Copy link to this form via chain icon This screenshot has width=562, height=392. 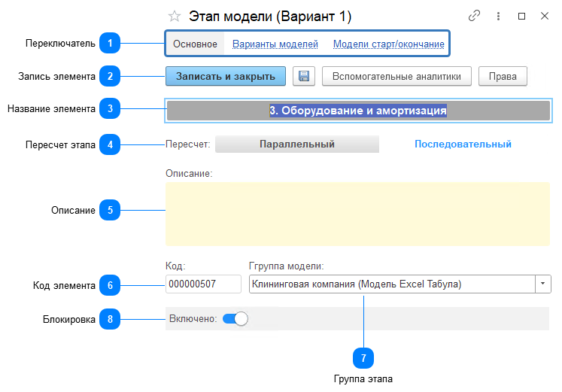point(474,16)
